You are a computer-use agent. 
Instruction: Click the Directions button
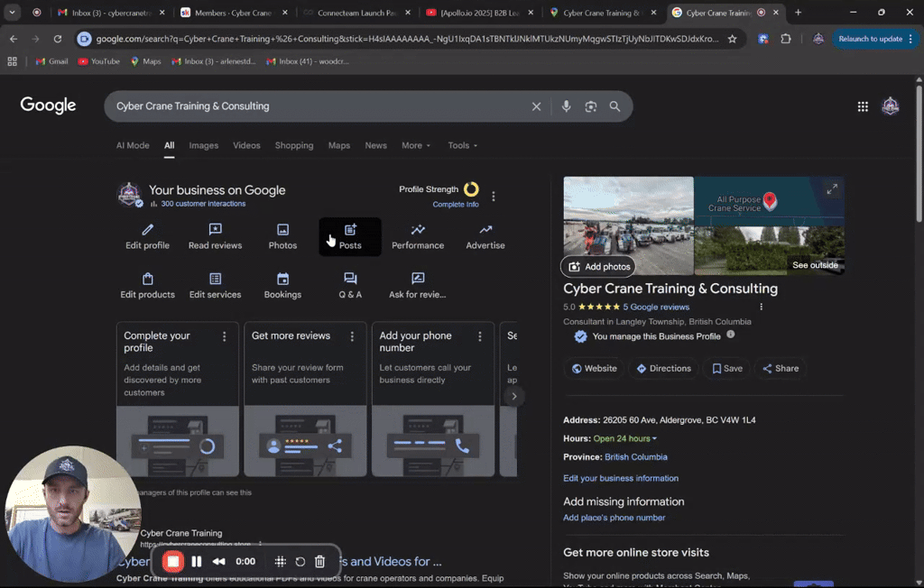pos(663,368)
